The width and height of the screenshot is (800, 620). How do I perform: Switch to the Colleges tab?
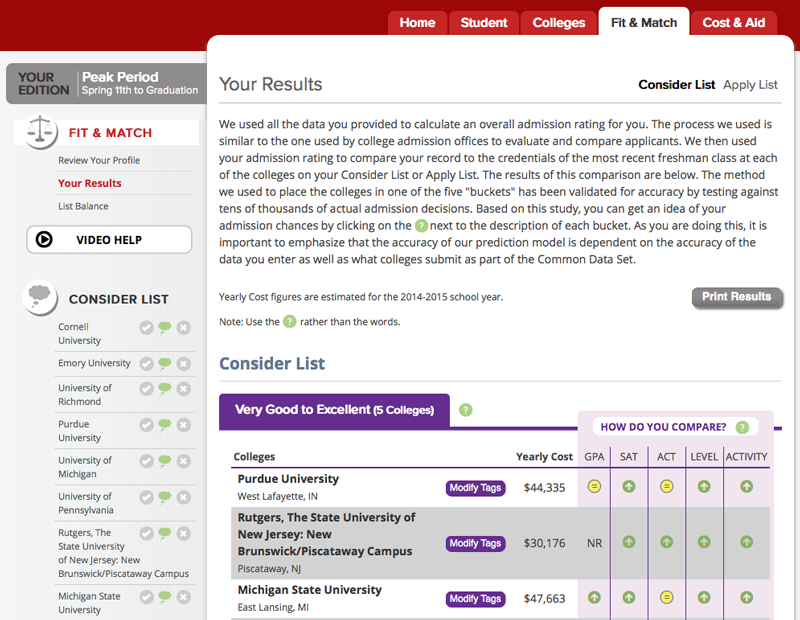558,23
